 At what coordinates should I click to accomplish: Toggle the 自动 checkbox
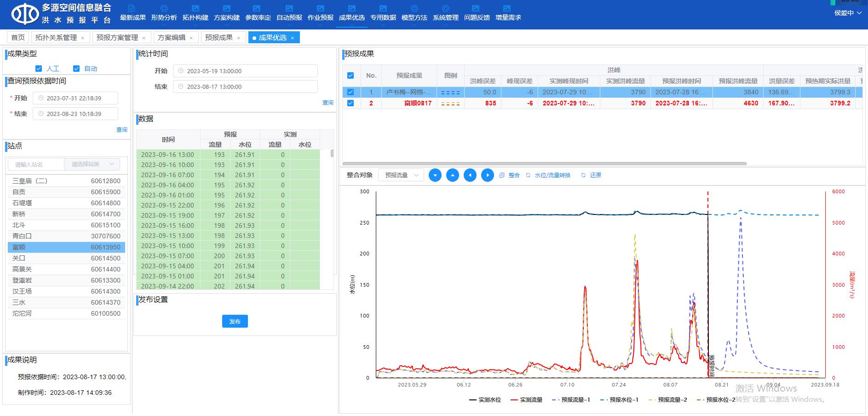point(76,69)
